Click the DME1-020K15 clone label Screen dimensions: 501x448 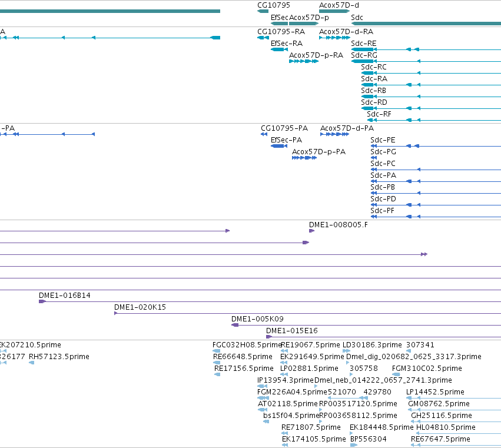tap(140, 307)
